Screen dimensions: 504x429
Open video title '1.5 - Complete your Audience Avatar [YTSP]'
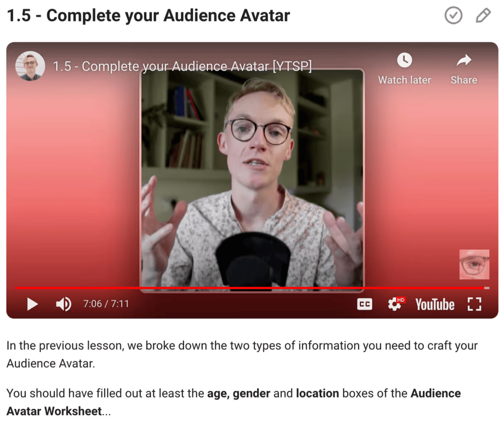[x=182, y=66]
